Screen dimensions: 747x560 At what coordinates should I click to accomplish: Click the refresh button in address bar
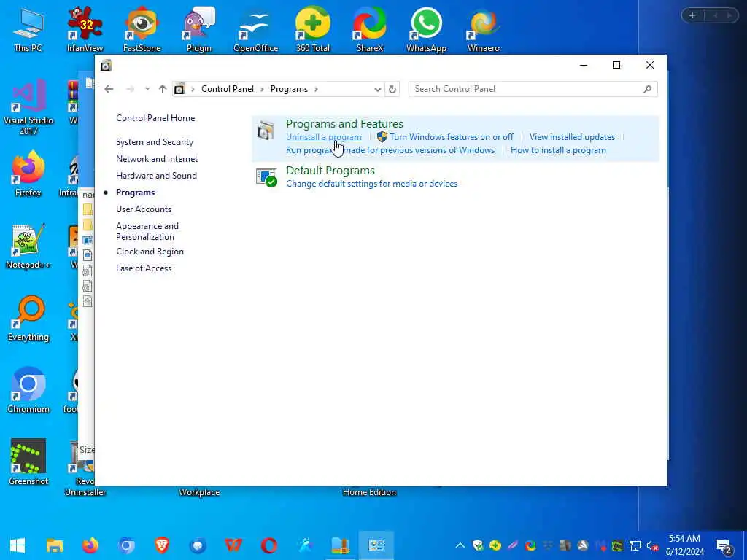392,89
